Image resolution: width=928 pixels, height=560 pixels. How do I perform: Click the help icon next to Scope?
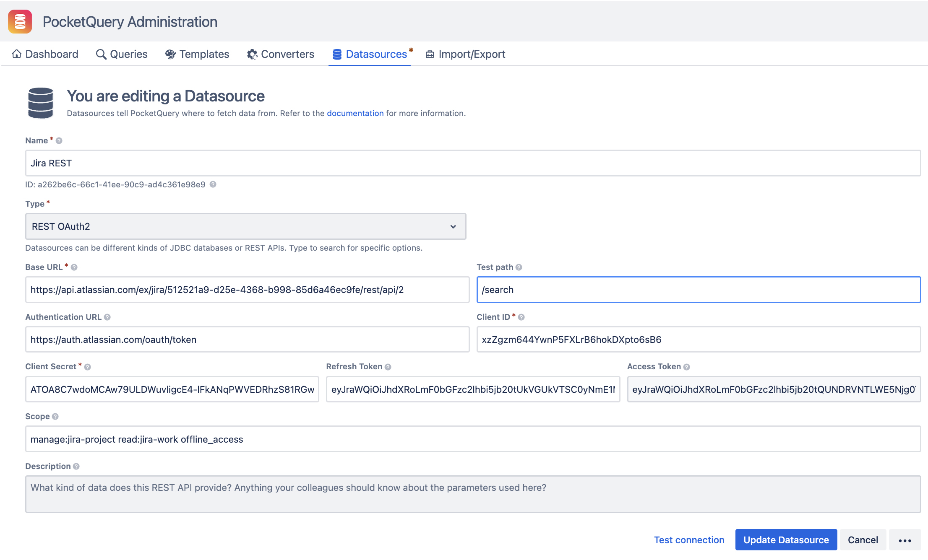(x=55, y=416)
